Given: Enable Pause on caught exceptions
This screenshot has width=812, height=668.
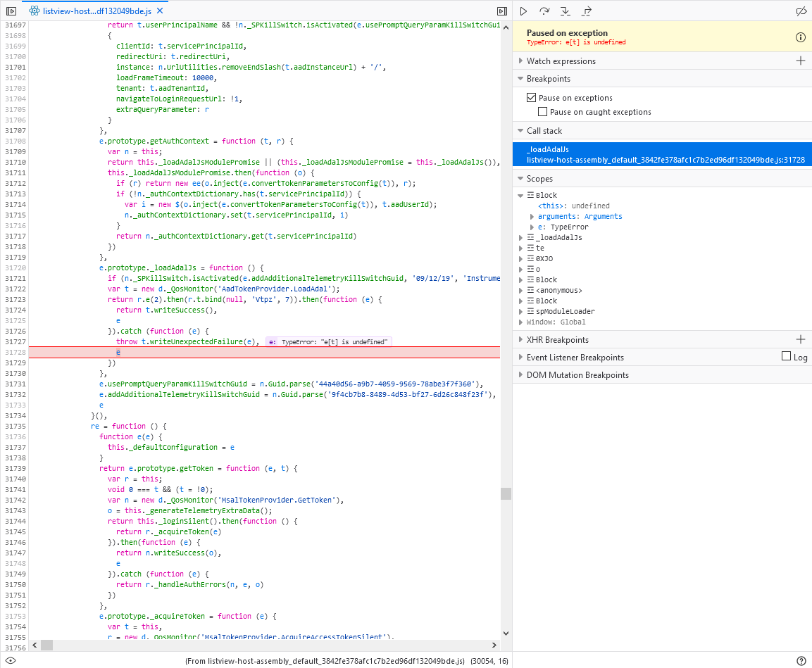Looking at the screenshot, I should pyautogui.click(x=542, y=111).
